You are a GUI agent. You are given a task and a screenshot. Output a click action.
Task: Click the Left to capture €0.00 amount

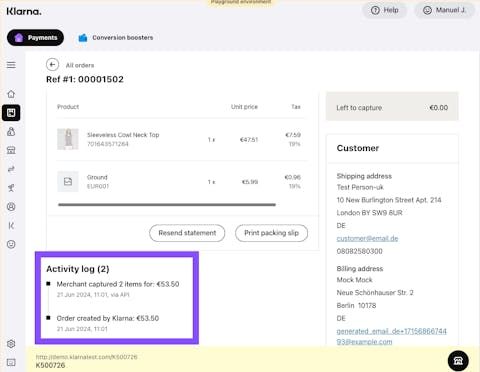tap(439, 108)
